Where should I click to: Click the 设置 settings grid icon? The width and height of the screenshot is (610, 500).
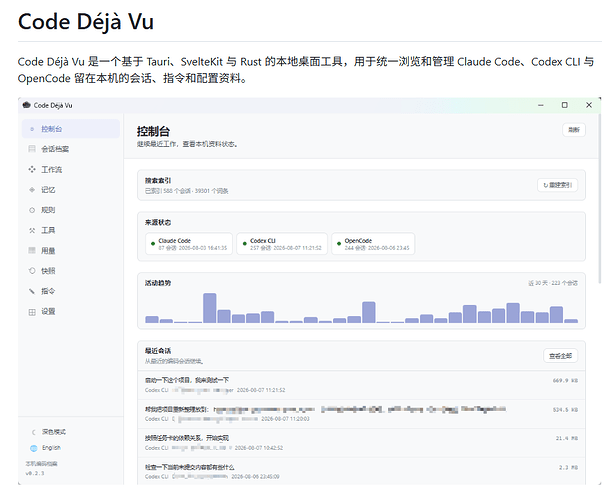[x=32, y=312]
